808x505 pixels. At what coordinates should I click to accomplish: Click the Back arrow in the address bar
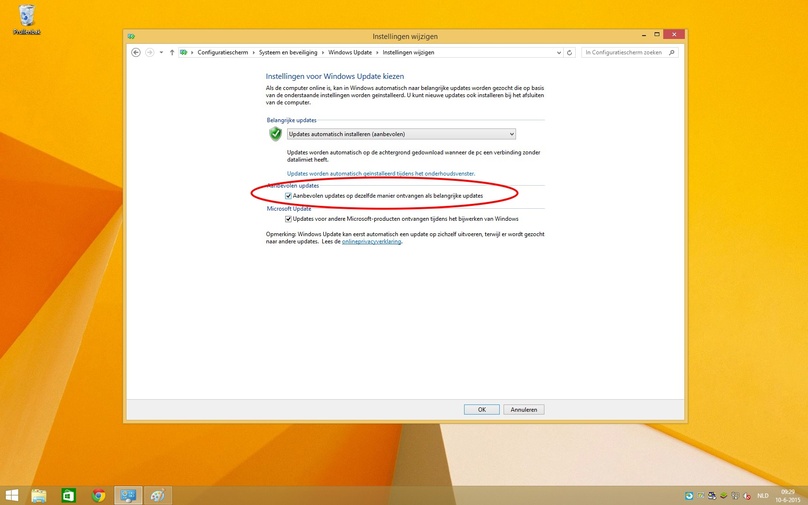(x=136, y=52)
